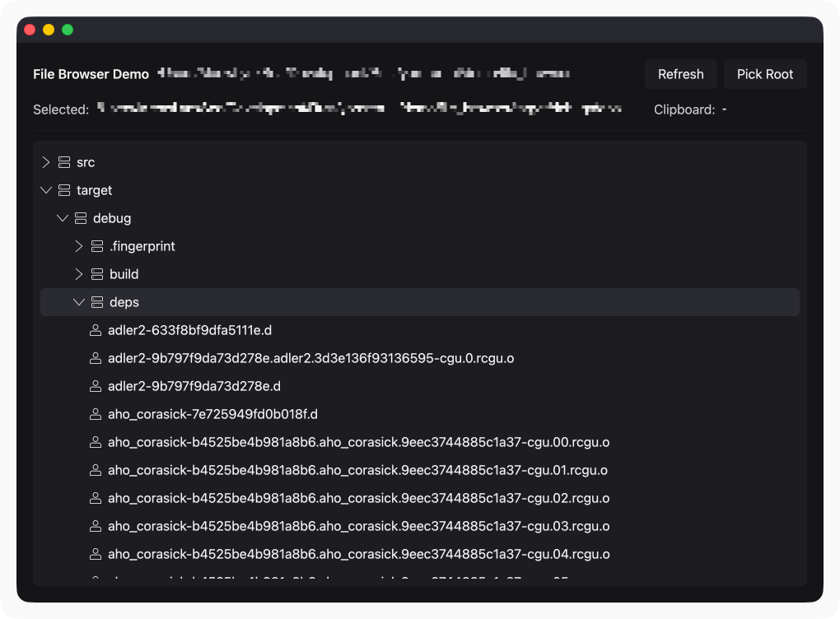Click the Pick Root button
The height and width of the screenshot is (619, 840).
tap(764, 74)
